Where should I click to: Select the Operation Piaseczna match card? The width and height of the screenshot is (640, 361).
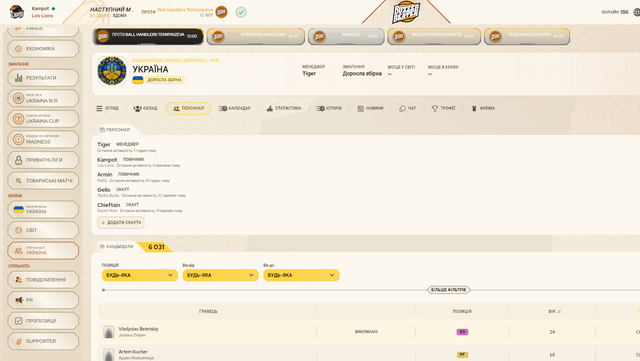pyautogui.click(x=256, y=36)
